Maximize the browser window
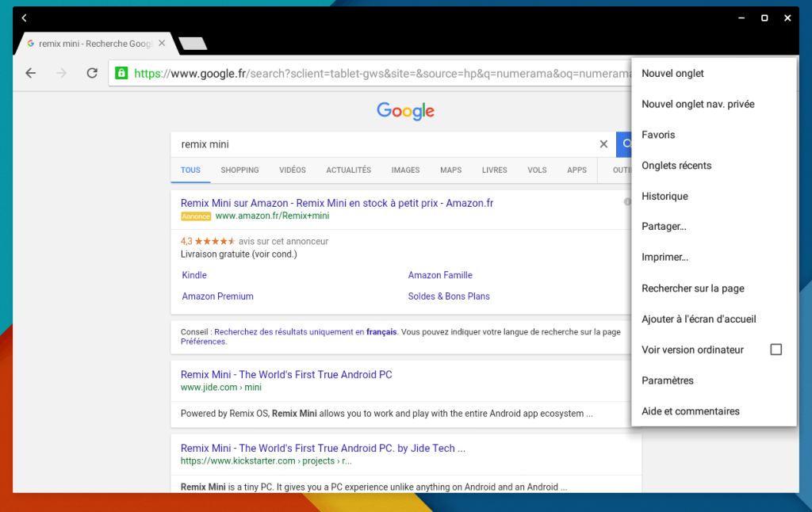This screenshot has height=512, width=812. [x=764, y=18]
